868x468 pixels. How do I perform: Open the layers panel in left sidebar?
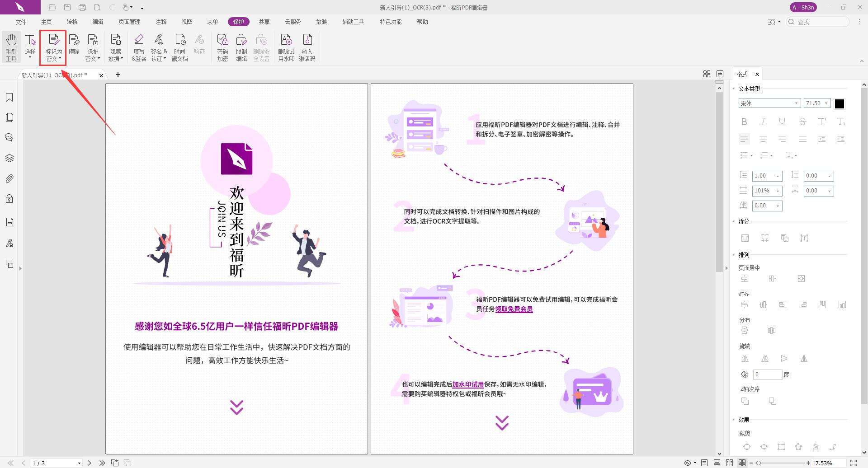(x=9, y=158)
